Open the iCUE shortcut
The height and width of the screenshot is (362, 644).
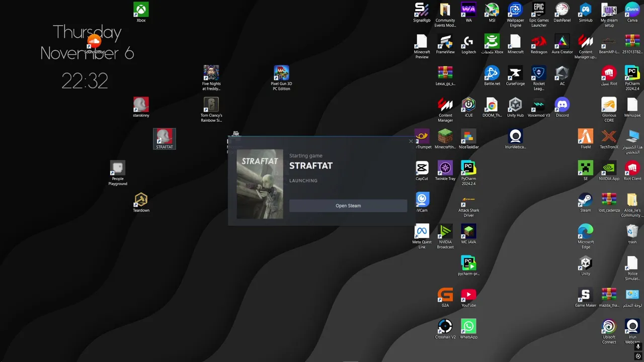point(468,107)
